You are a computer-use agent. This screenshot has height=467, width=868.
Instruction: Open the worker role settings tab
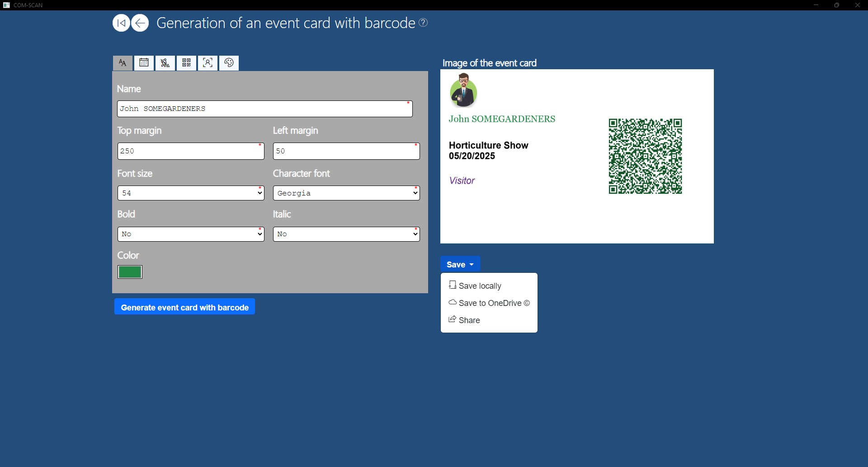click(165, 63)
